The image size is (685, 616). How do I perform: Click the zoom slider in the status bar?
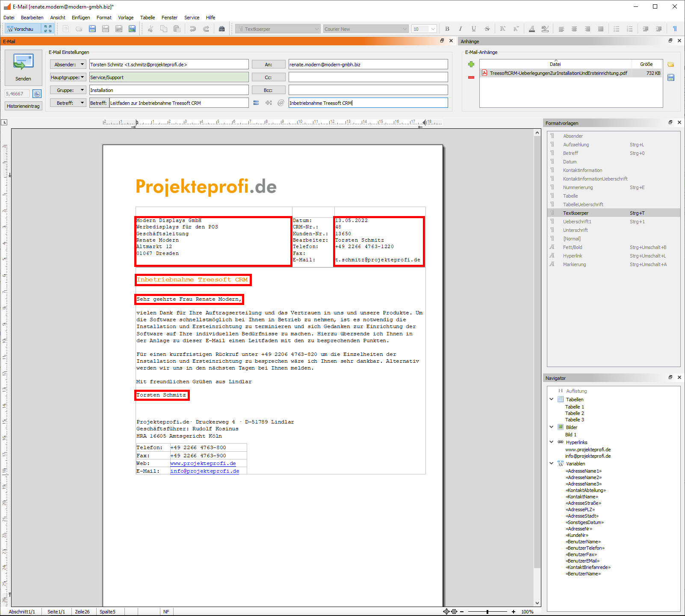click(487, 612)
